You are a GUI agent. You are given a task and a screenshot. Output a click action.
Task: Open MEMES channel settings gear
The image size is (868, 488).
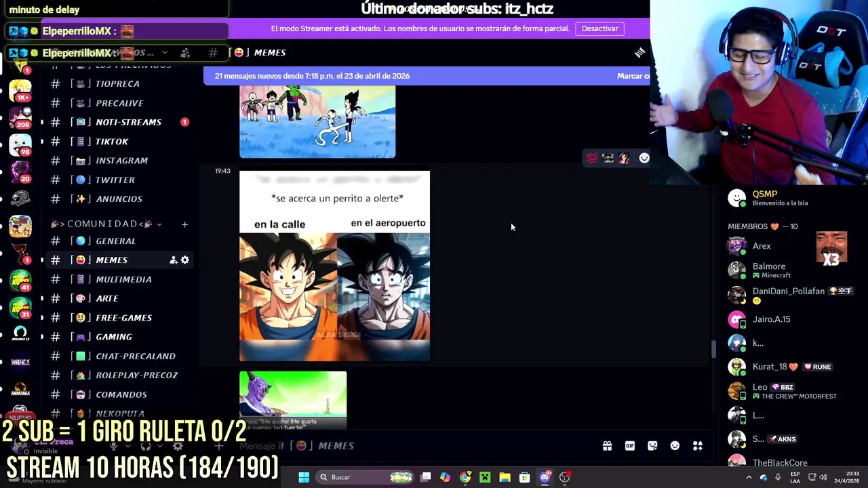pyautogui.click(x=184, y=260)
